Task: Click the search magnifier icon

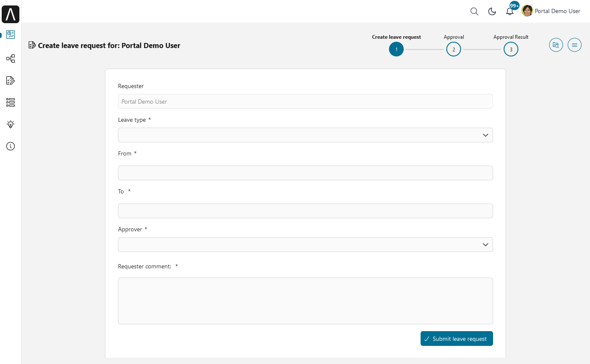Action: tap(474, 11)
